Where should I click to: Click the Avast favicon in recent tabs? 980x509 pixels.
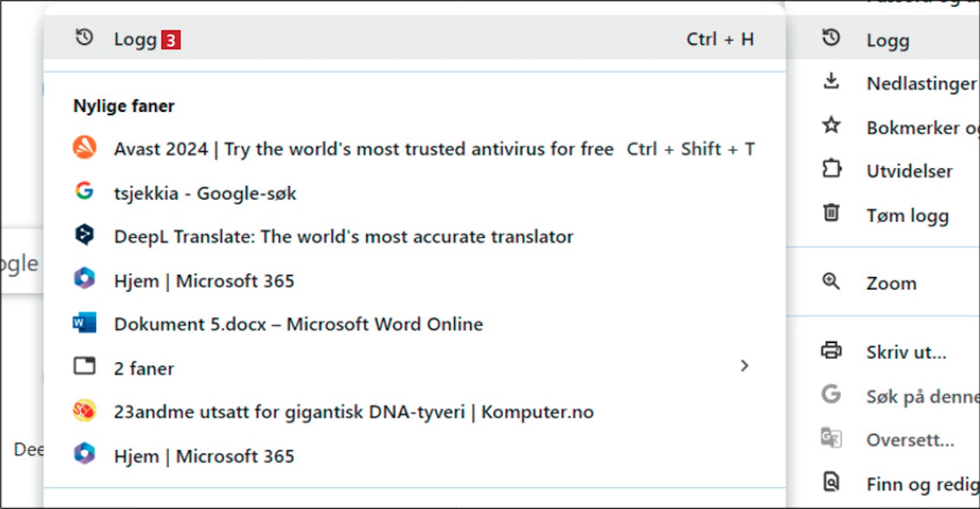pos(85,148)
